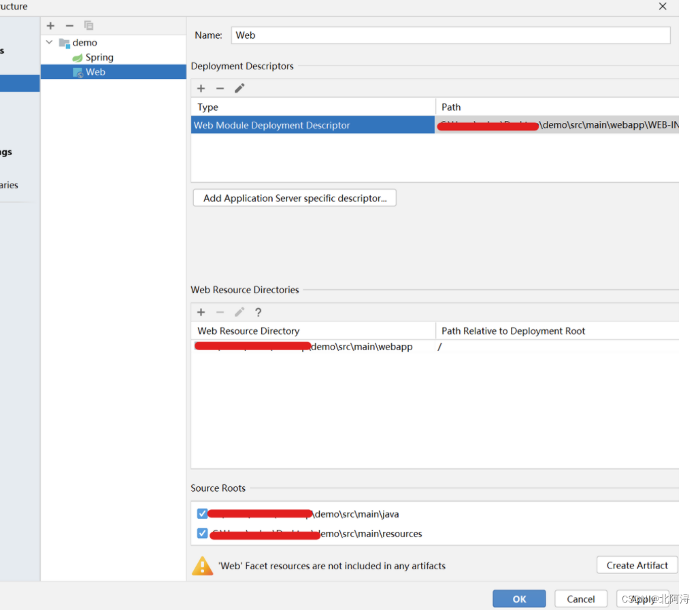This screenshot has width=700, height=610.
Task: Click Add Application Server specific descriptor
Action: coord(294,198)
